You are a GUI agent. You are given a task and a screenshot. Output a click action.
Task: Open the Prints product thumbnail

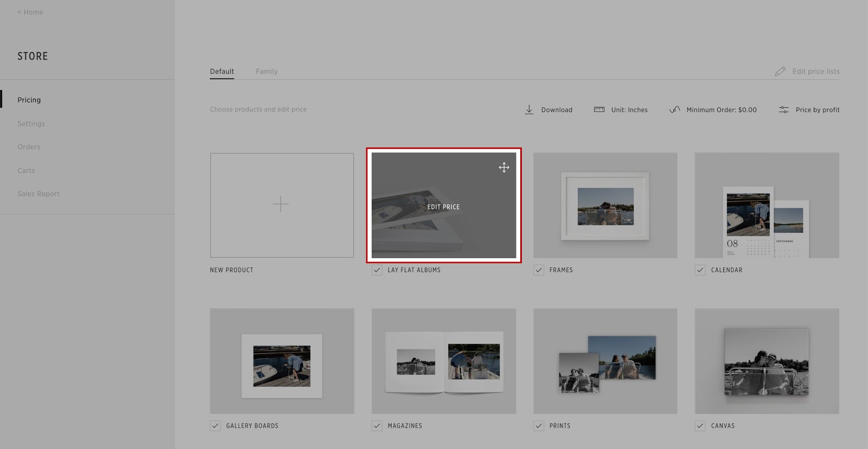(605, 361)
